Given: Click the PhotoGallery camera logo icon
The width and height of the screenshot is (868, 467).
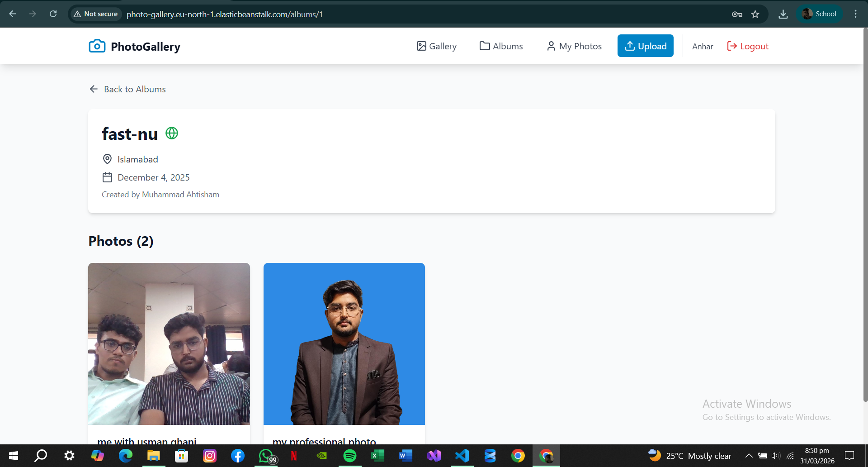Looking at the screenshot, I should tap(97, 46).
